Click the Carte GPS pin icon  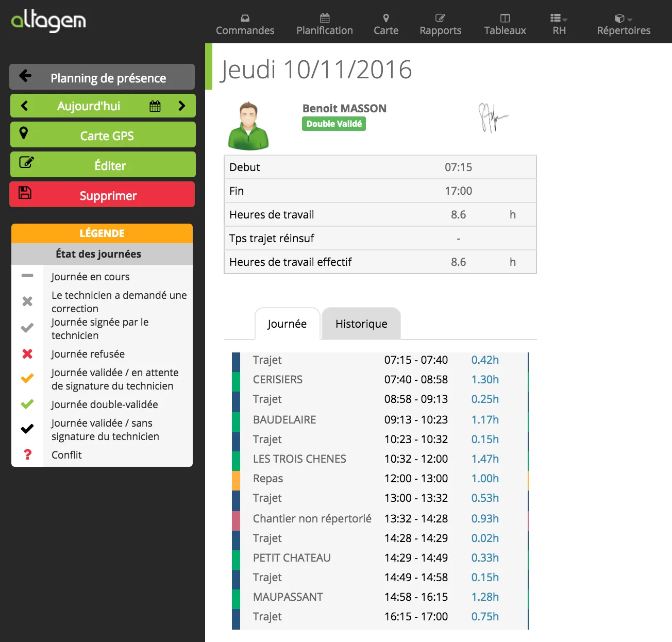pos(24,133)
